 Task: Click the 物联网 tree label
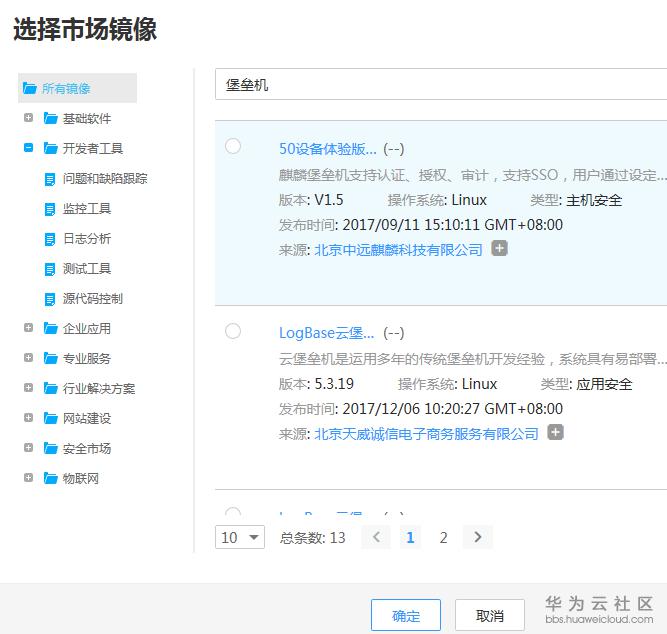pyautogui.click(x=81, y=478)
